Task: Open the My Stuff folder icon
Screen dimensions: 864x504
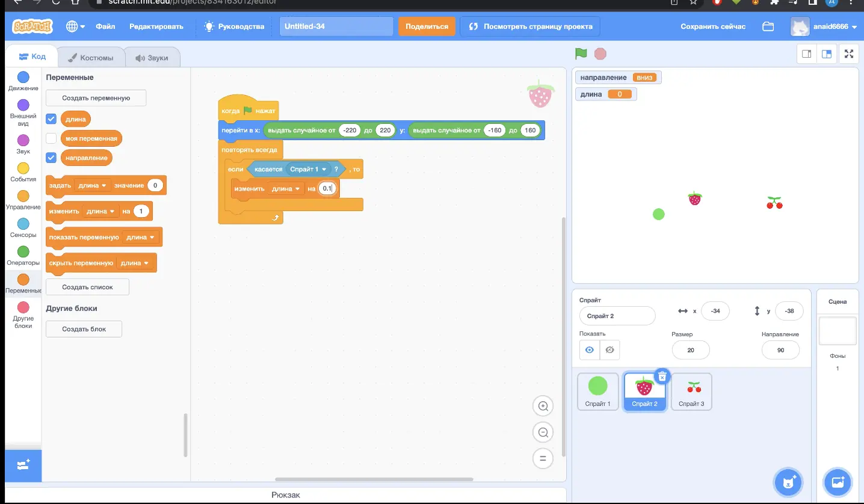Action: (x=768, y=26)
